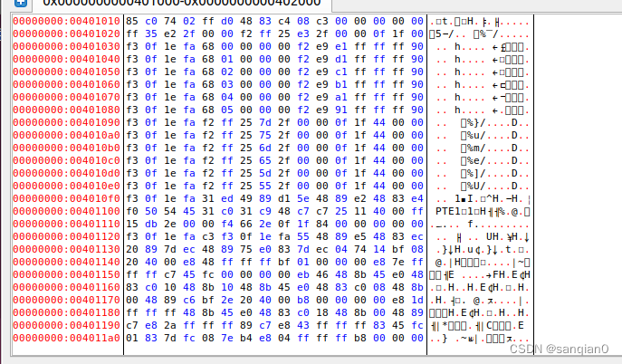Click the 00000000:004010c0 address

(66, 160)
